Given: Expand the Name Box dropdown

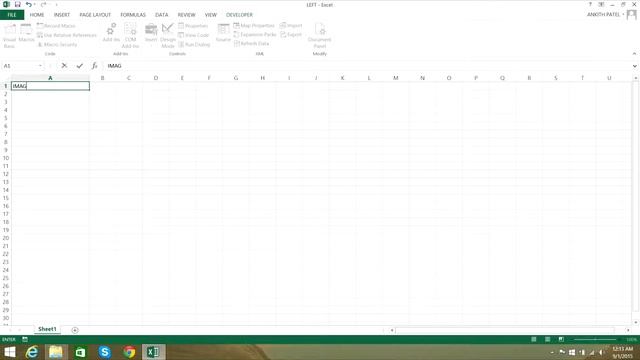Looking at the screenshot, I should pyautogui.click(x=40, y=66).
